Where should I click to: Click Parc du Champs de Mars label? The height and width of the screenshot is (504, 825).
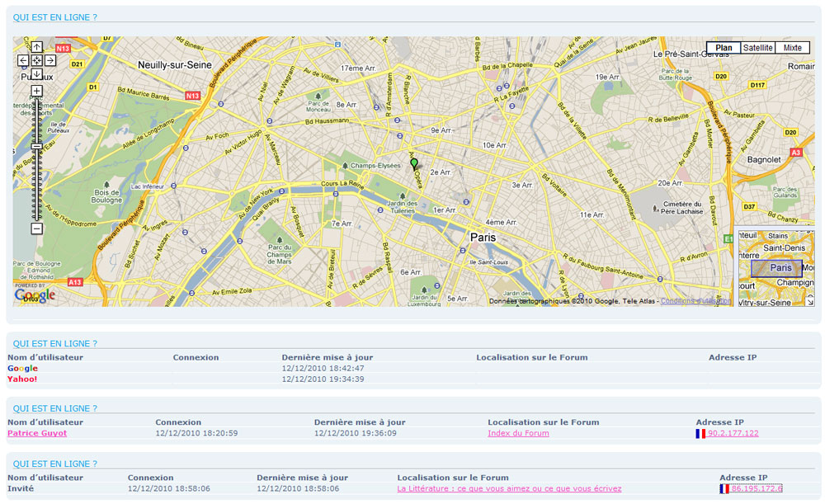tap(280, 254)
